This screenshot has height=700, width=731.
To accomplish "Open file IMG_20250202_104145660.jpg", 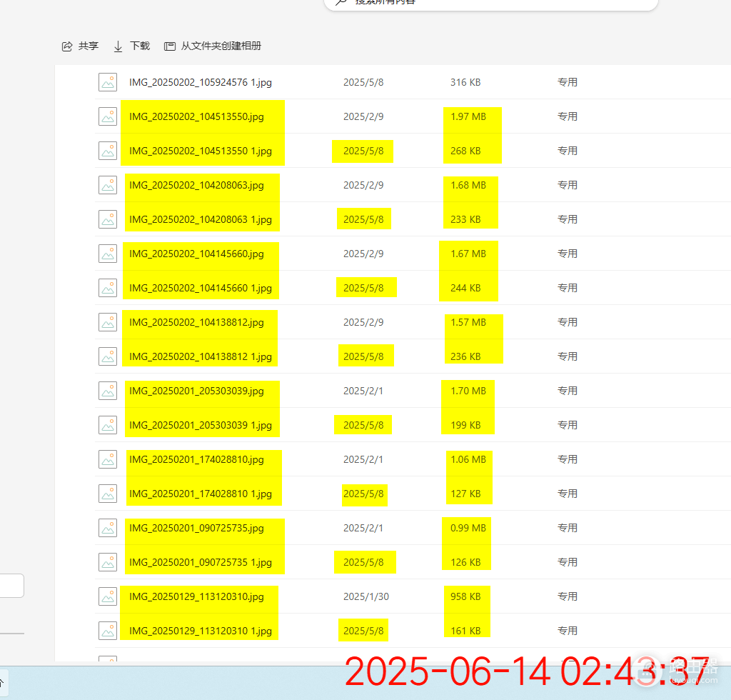I will [x=196, y=254].
